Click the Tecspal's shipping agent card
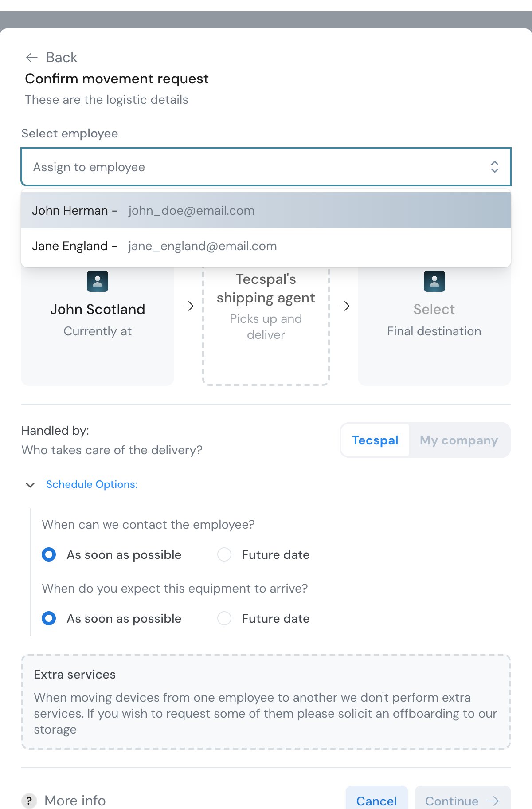This screenshot has width=532, height=809. coord(266,326)
